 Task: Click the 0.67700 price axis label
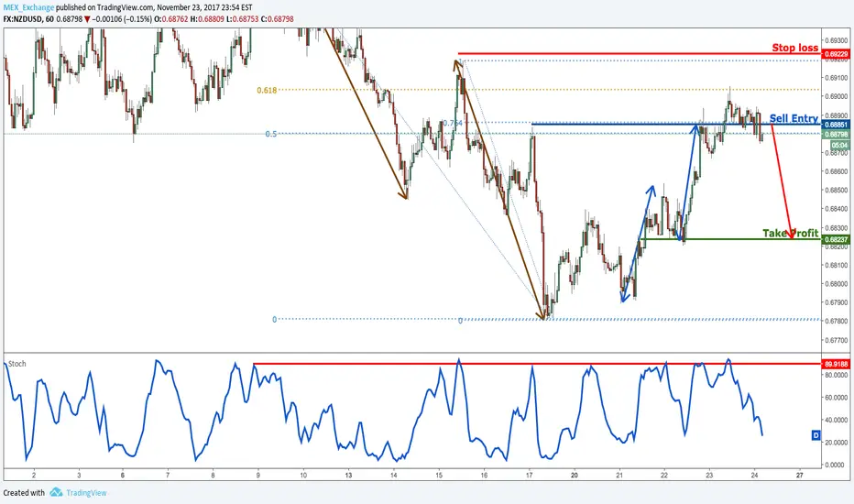click(x=838, y=341)
